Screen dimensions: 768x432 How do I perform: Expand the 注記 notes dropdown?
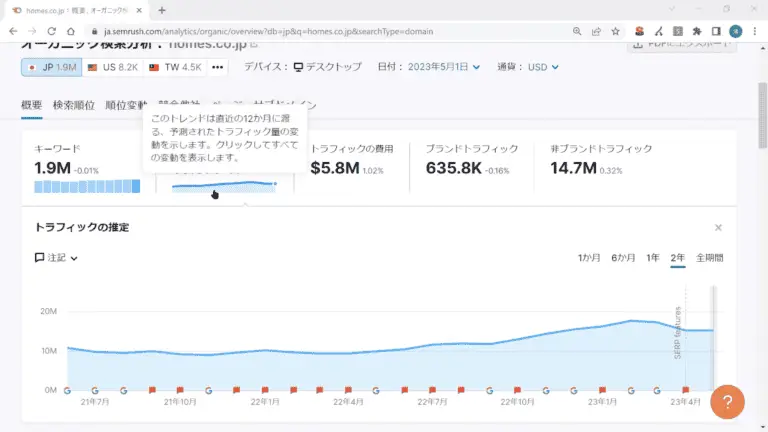(x=56, y=258)
